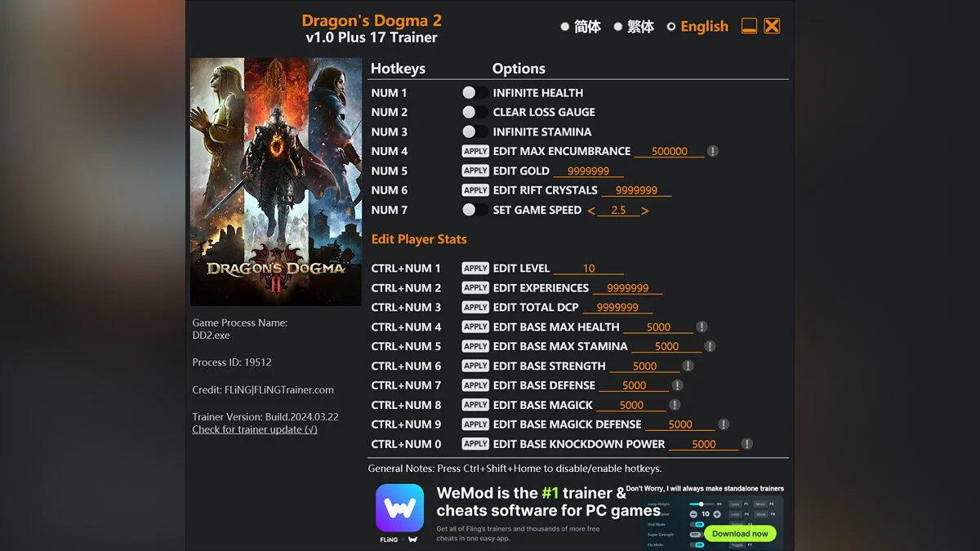Click the Edit Gold value field

click(589, 171)
